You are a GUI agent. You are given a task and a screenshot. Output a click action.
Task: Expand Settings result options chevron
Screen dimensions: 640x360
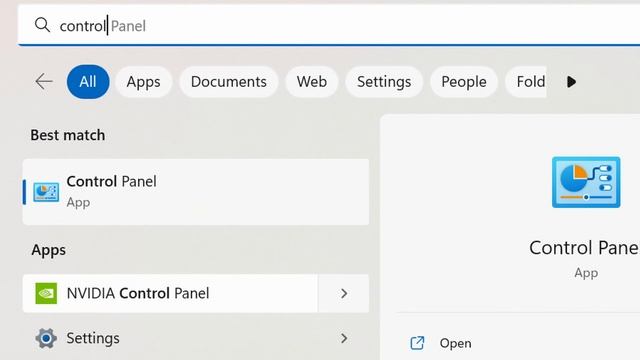pos(344,338)
